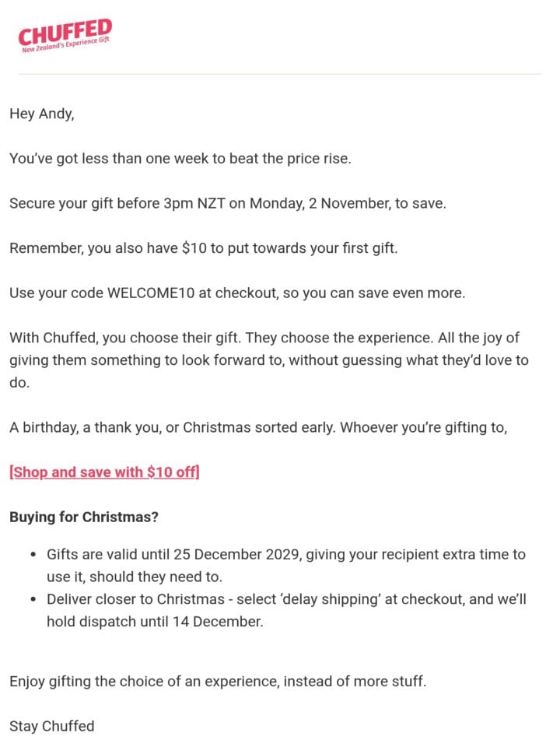Click the 'Secure your gift before 3pm NZT' line
This screenshot has width=560, height=747.
[x=228, y=203]
